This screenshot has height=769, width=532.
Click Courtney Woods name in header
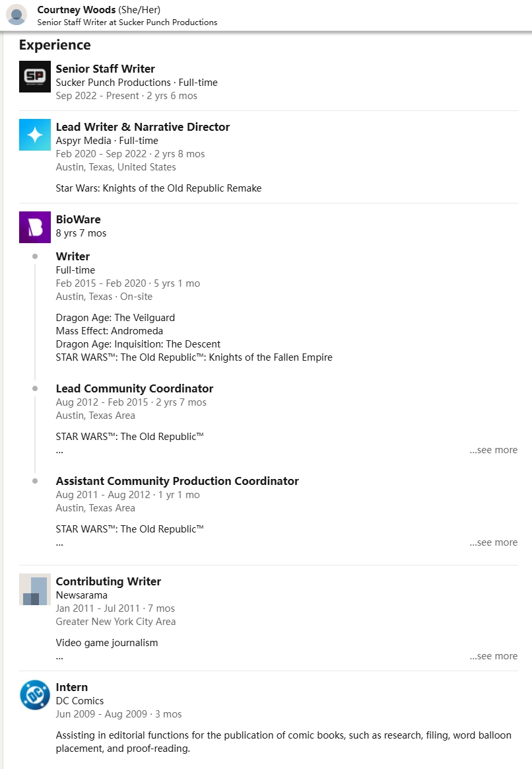click(76, 9)
